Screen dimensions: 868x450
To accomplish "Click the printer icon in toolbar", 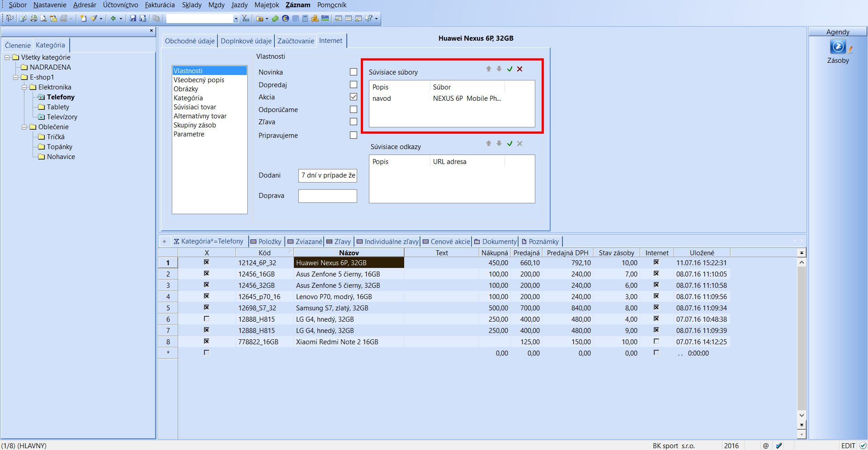I will (x=33, y=19).
